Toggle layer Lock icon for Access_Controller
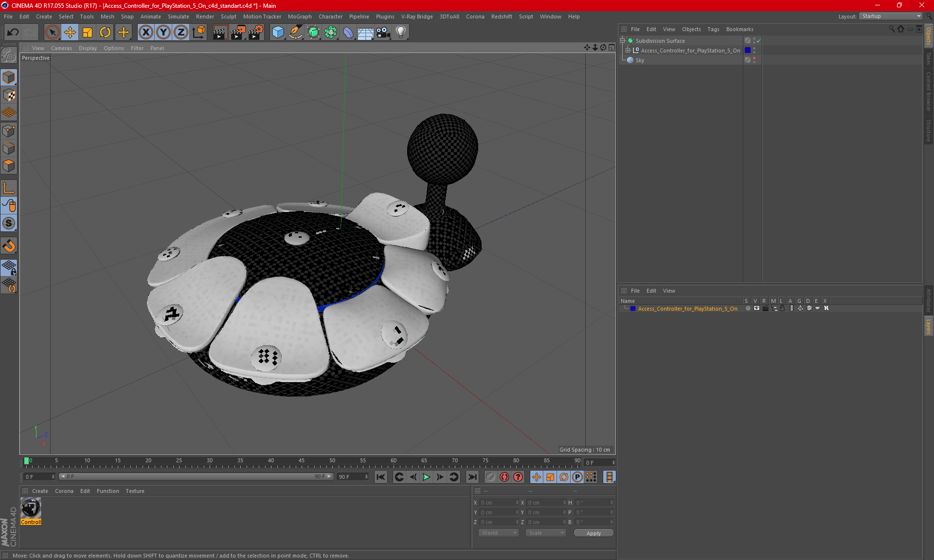This screenshot has height=560, width=934. tap(782, 308)
